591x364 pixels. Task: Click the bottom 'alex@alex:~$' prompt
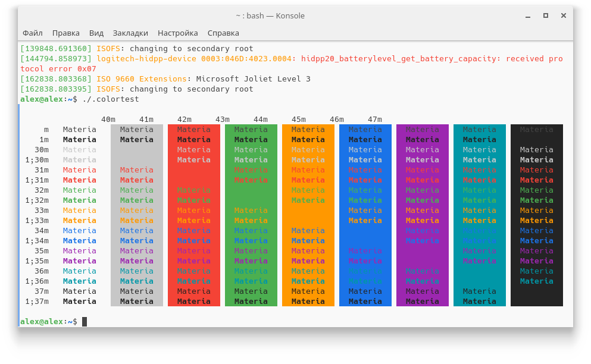(x=49, y=322)
